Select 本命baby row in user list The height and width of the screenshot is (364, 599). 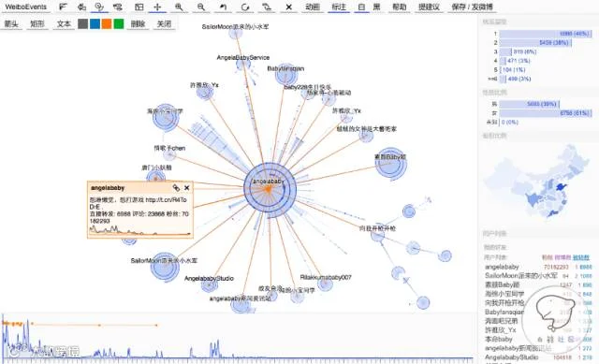[x=538, y=339]
